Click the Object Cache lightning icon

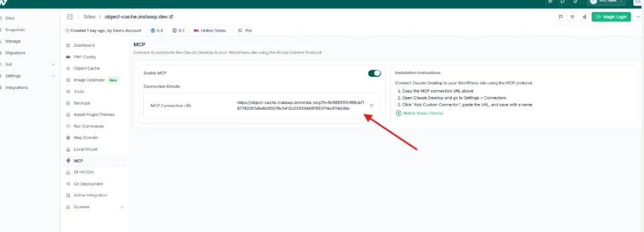click(68, 68)
